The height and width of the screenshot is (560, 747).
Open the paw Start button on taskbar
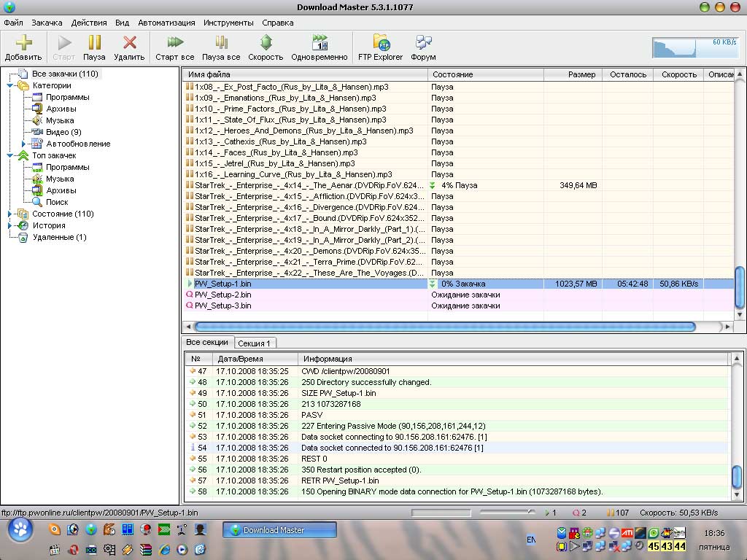(x=20, y=529)
